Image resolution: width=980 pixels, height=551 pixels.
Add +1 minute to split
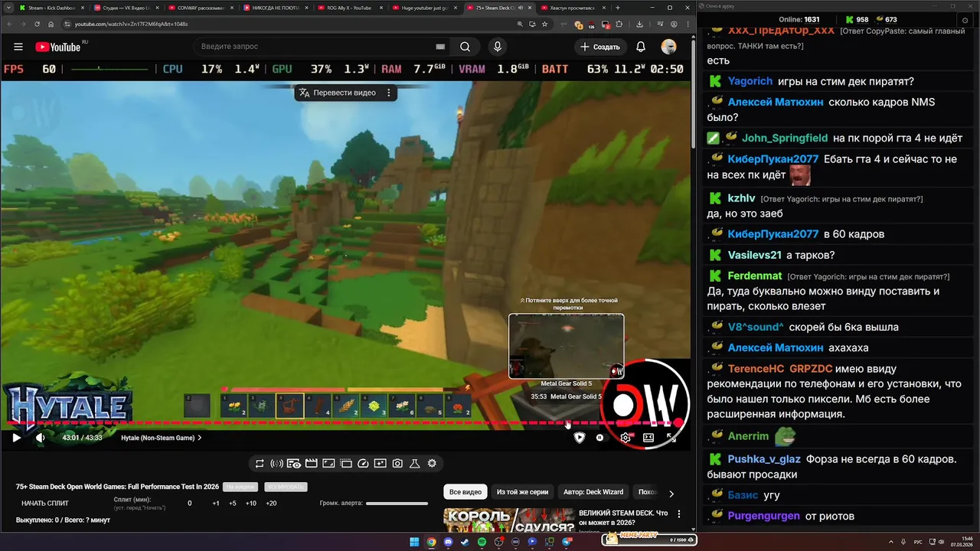[216, 504]
